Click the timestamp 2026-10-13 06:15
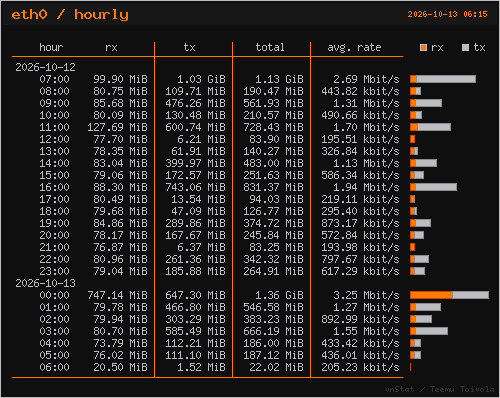 447,14
